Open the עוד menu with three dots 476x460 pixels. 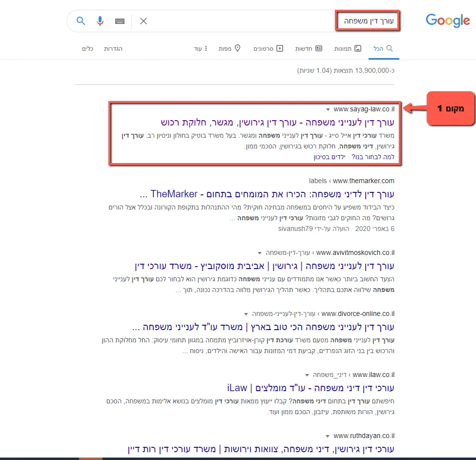pyautogui.click(x=200, y=48)
